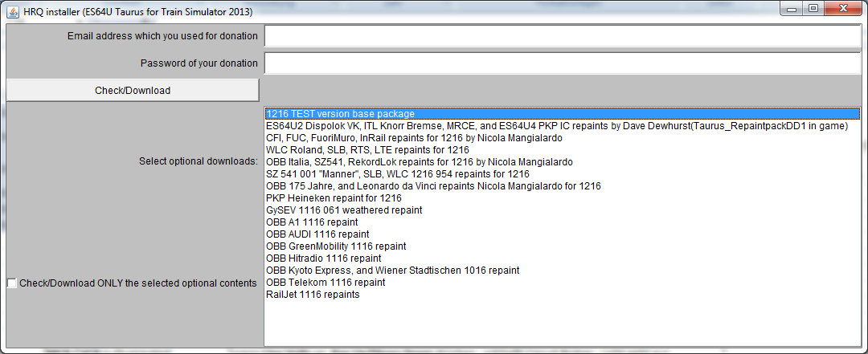
Task: Select RailJet 1116 repaints
Action: [x=563, y=295]
